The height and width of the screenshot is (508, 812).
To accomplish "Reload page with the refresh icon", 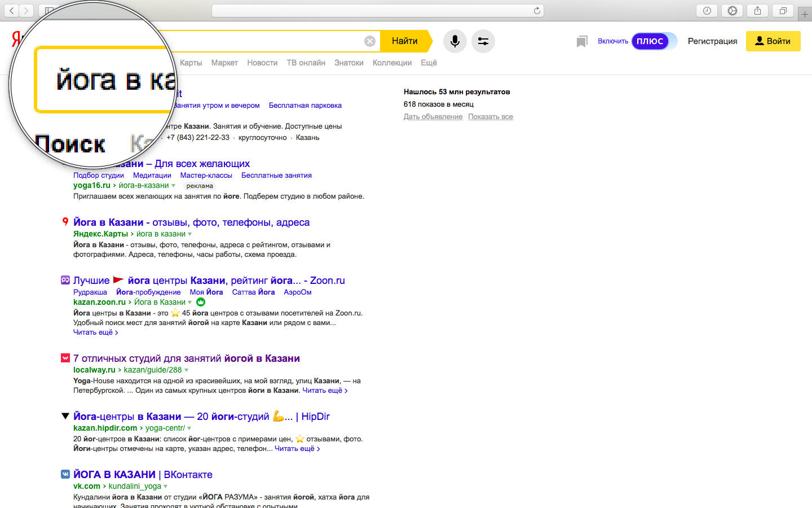I will click(537, 11).
